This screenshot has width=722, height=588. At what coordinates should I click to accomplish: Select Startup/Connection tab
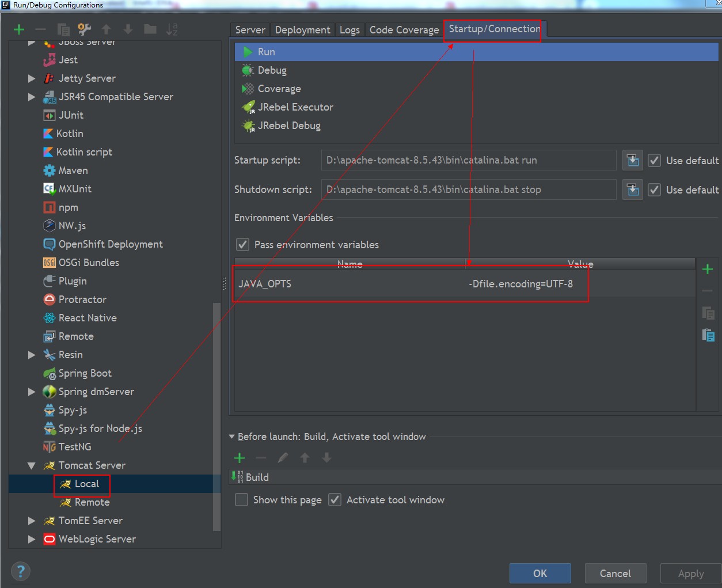point(495,29)
